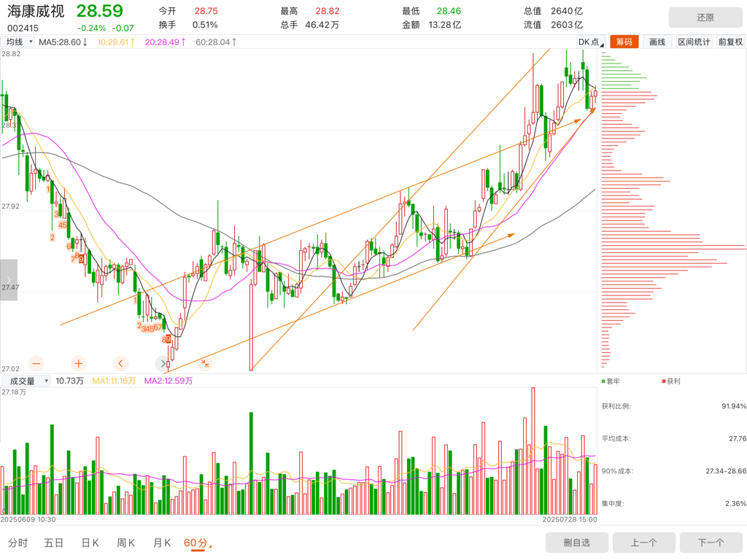Open the DK点 dropdown
Image resolution: width=747 pixels, height=560 pixels.
591,42
